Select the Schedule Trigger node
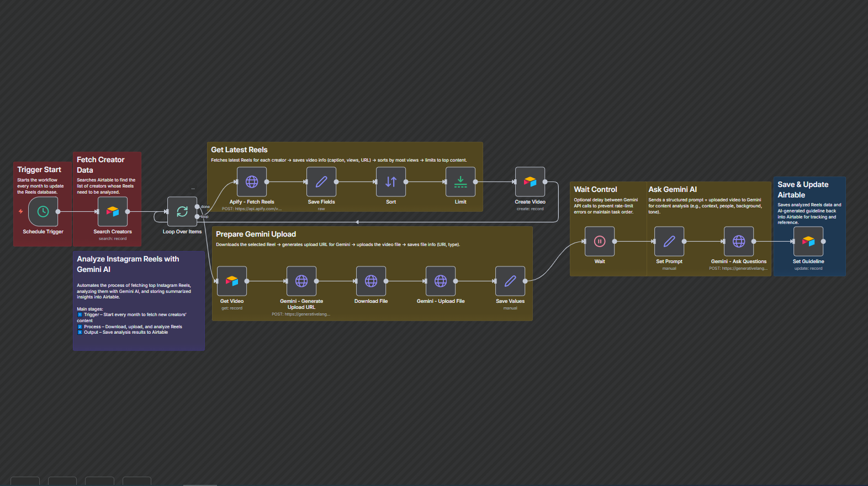Viewport: 868px width, 486px height. coord(43,212)
